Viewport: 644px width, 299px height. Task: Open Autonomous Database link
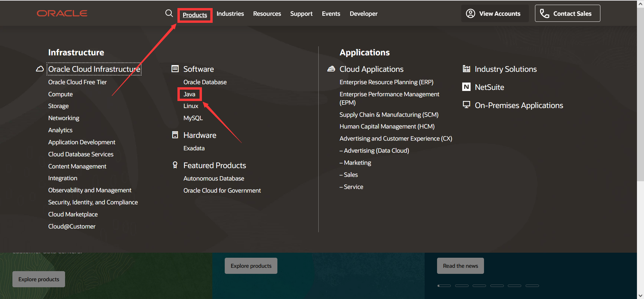pyautogui.click(x=214, y=179)
